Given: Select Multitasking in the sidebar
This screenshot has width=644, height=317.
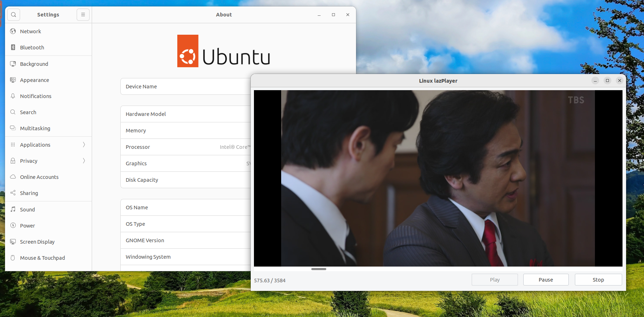Looking at the screenshot, I should click(x=48, y=128).
